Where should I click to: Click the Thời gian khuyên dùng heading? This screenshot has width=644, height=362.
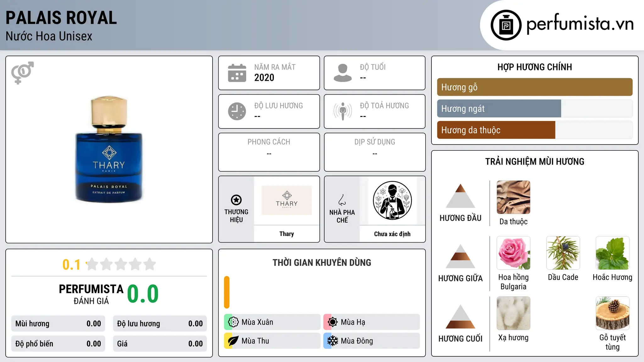[x=322, y=263]
